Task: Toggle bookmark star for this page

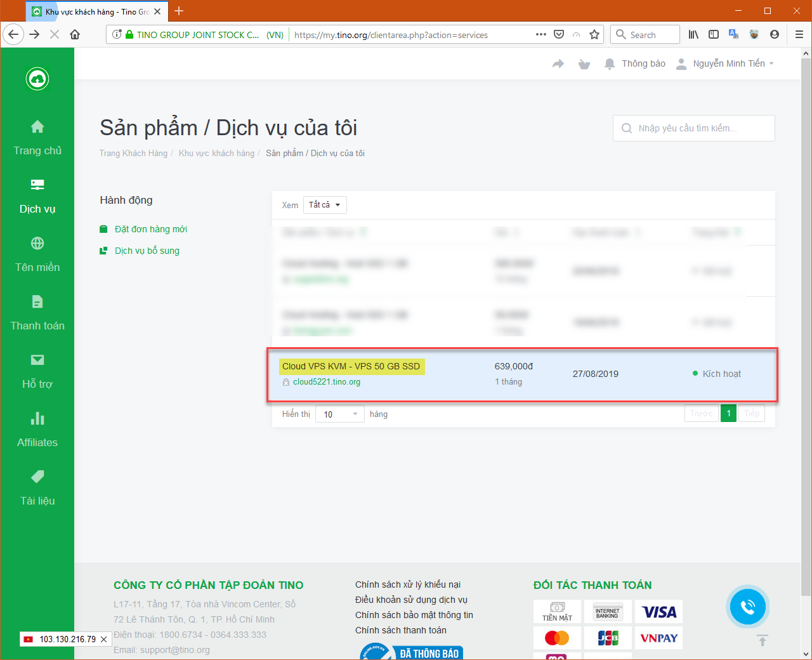Action: 594,34
